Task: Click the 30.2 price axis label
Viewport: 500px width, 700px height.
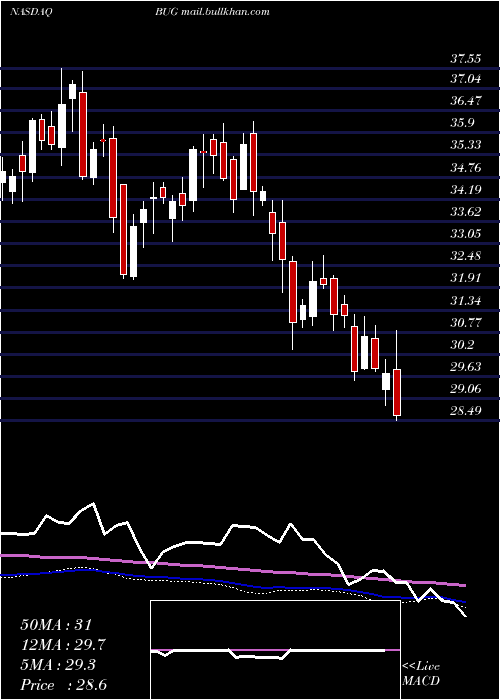Action: (x=462, y=345)
